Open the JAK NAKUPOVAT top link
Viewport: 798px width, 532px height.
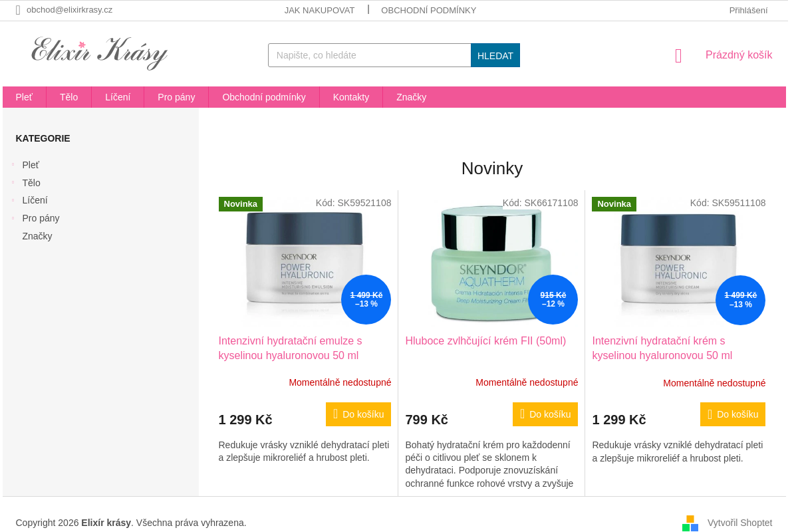tap(319, 10)
